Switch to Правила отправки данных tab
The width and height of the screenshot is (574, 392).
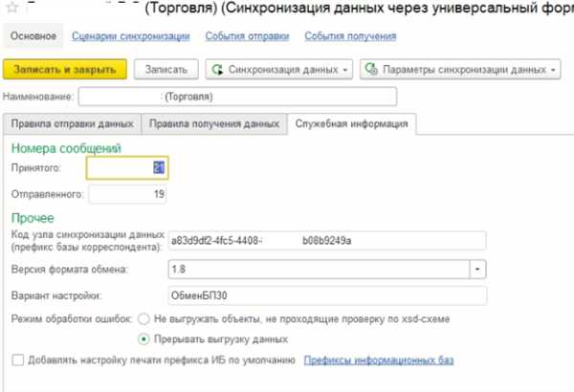tap(72, 123)
